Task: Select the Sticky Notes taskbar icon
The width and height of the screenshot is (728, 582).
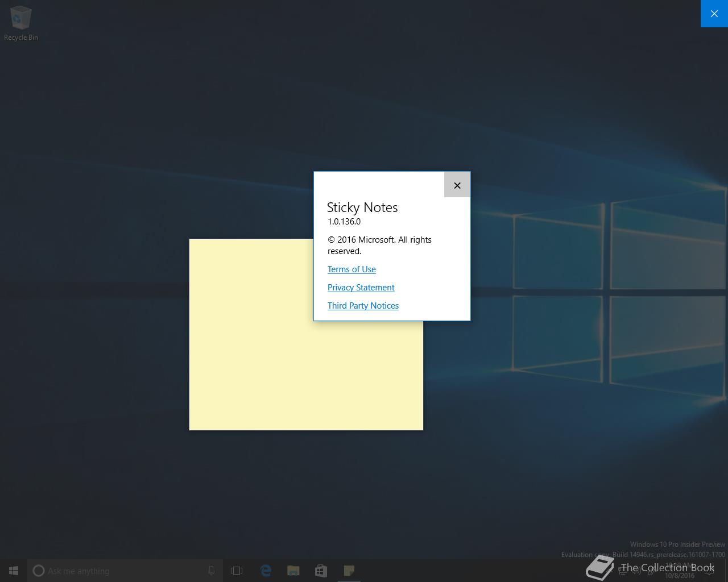Action: pyautogui.click(x=349, y=571)
